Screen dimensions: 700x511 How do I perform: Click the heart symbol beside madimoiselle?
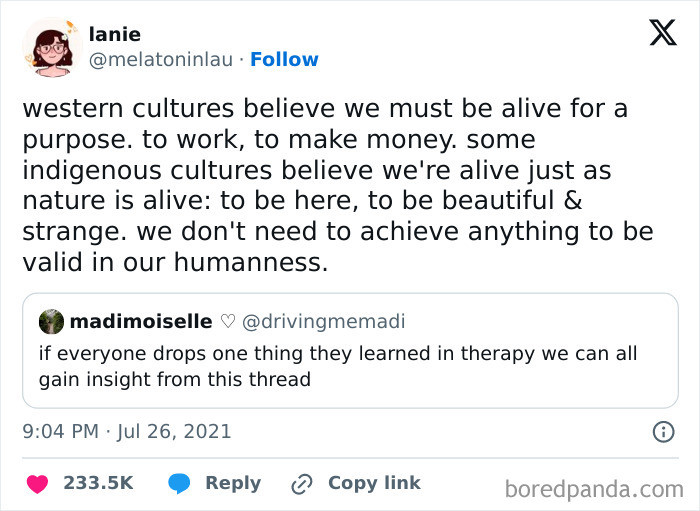click(x=228, y=321)
